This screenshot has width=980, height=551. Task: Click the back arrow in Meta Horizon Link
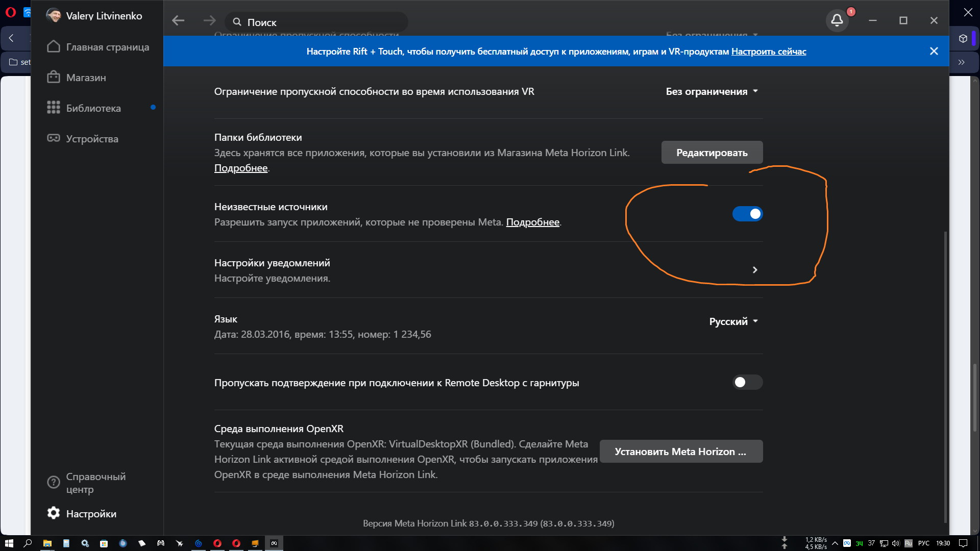[x=178, y=20]
